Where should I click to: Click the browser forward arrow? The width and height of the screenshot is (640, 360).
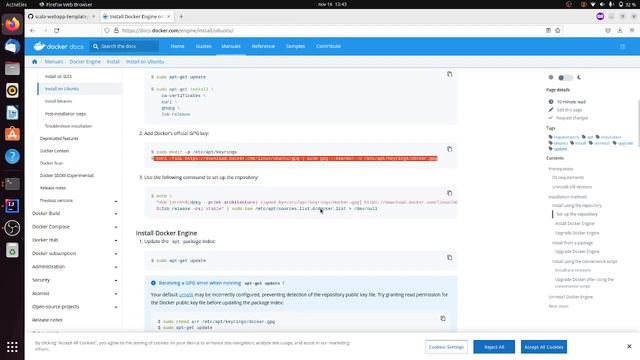[x=44, y=31]
